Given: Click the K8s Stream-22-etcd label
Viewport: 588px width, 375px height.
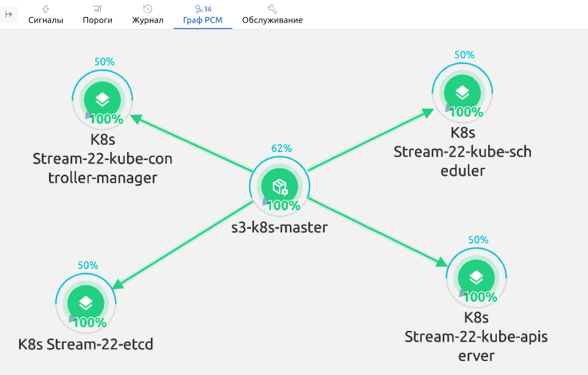Looking at the screenshot, I should pos(86,344).
